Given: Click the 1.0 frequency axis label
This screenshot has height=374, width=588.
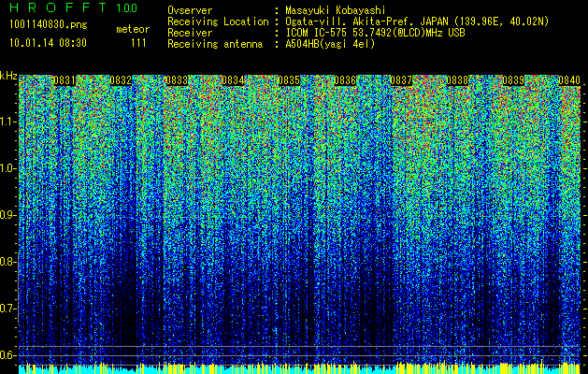Looking at the screenshot, I should tap(7, 169).
